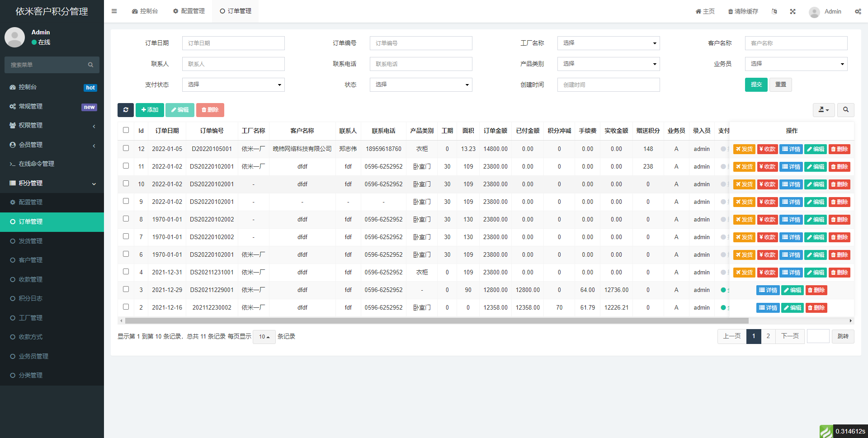Open the settings gears icon top-right
This screenshot has height=438, width=868.
(x=858, y=12)
